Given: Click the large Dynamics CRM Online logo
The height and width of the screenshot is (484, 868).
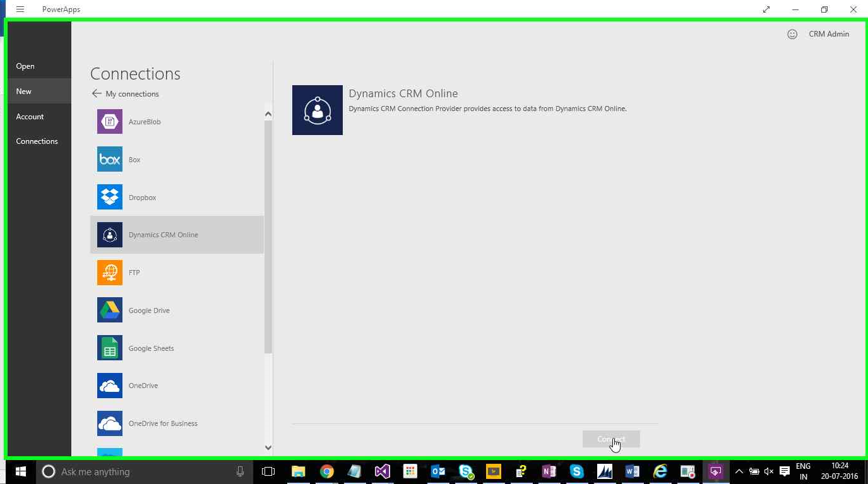Looking at the screenshot, I should click(x=318, y=110).
